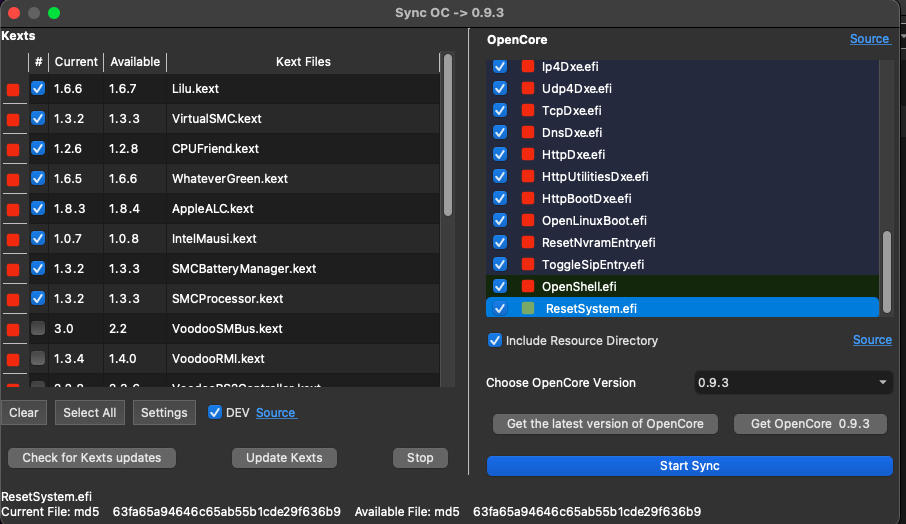The height and width of the screenshot is (524, 906).
Task: Sort by the Current column header
Action: [x=76, y=62]
